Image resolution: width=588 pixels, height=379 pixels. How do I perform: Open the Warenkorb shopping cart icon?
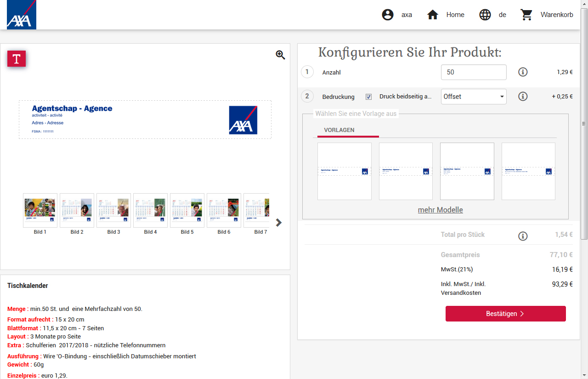coord(526,15)
